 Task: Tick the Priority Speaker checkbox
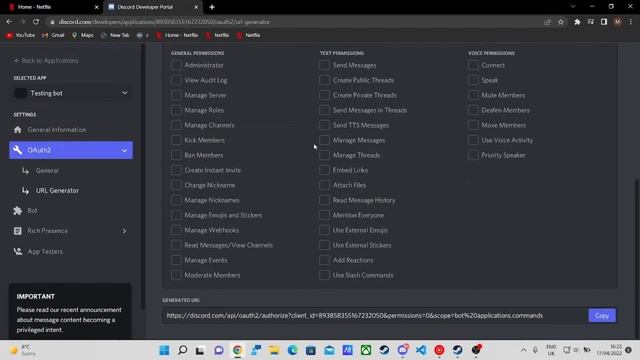tap(473, 155)
